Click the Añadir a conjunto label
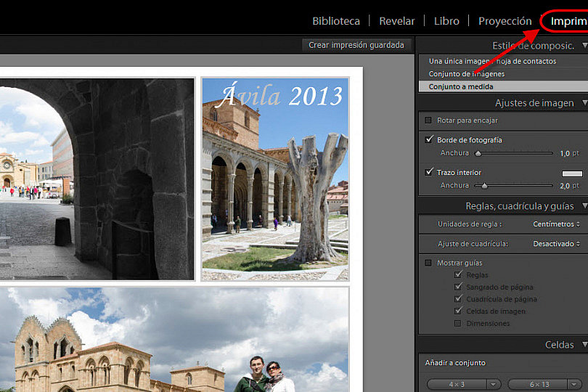 455,363
